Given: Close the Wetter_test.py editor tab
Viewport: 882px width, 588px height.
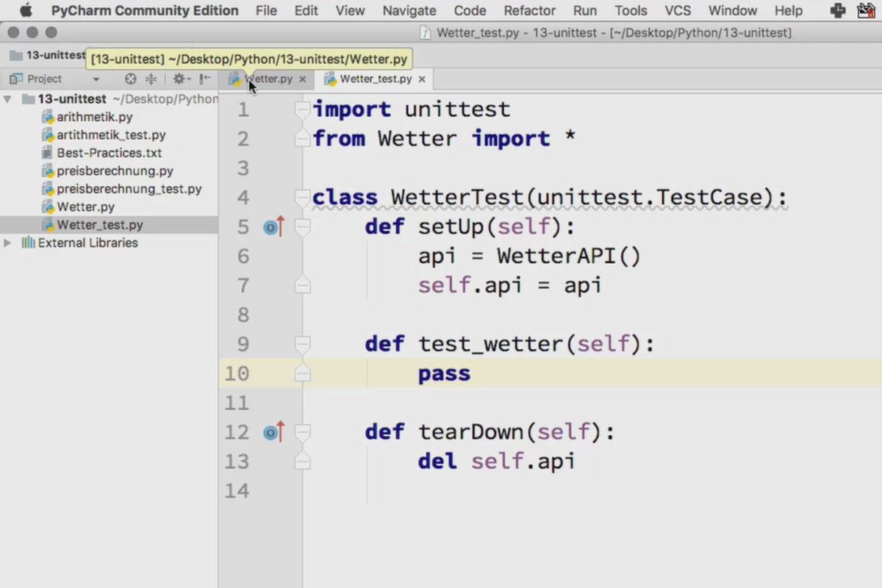Looking at the screenshot, I should tap(422, 79).
